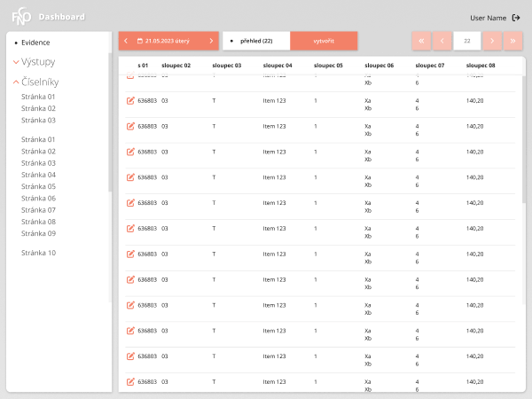
Task: Click the table's vertical scrollbar
Action: pyautogui.click(x=523, y=139)
